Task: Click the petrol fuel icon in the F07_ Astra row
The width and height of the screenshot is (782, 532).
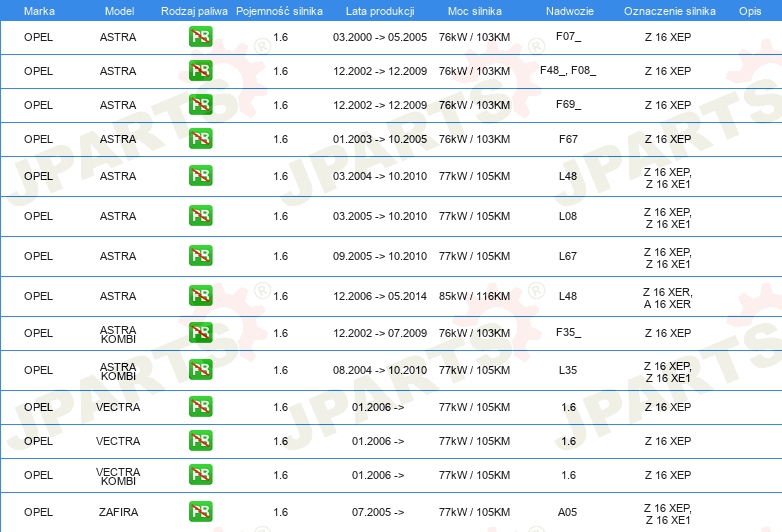Action: tap(200, 37)
